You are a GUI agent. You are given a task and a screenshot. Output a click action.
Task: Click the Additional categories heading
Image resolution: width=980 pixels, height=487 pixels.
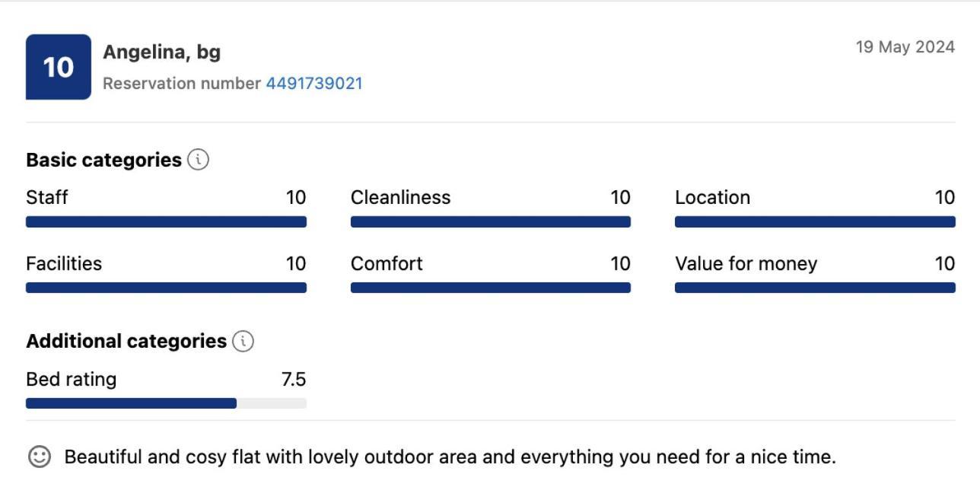[126, 341]
